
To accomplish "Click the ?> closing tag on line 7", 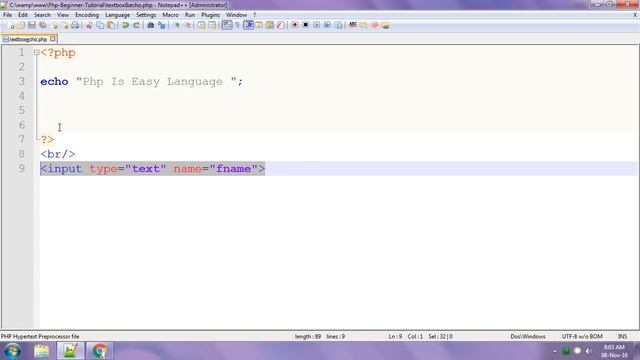I will pos(47,140).
